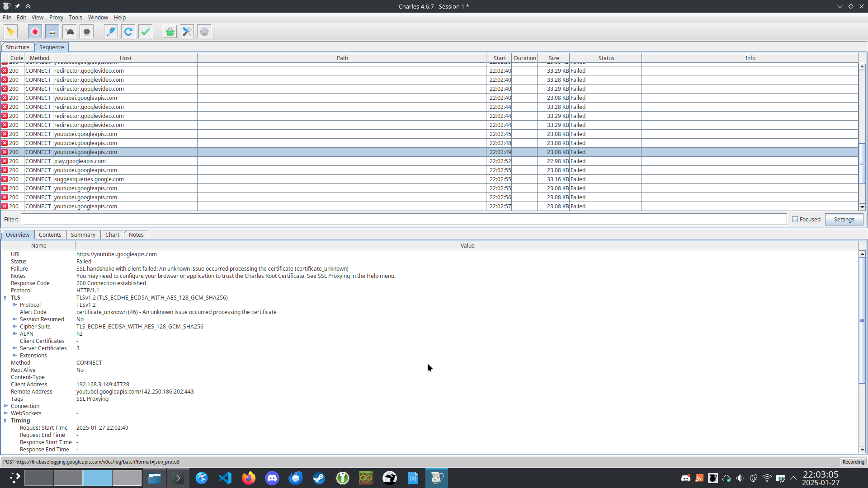Open the View menu

point(38,17)
